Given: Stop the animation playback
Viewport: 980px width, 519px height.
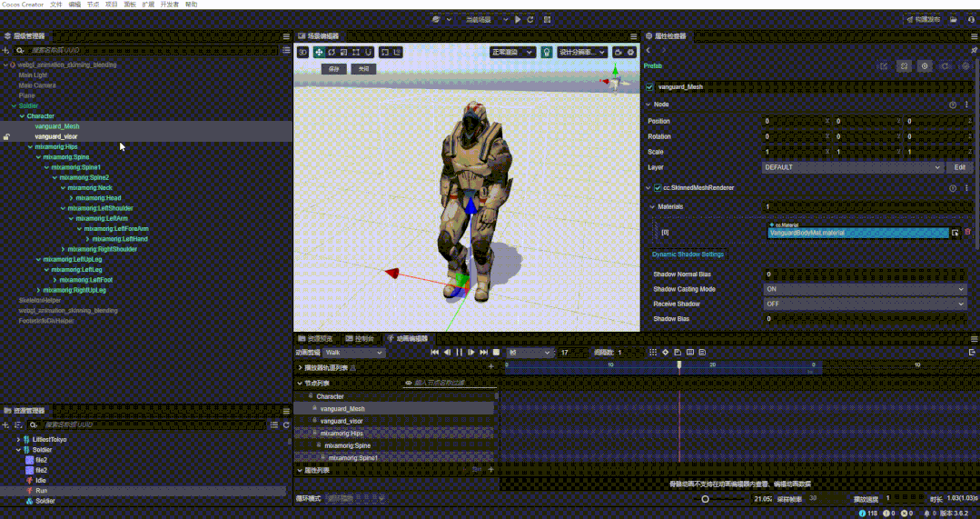Looking at the screenshot, I should (x=496, y=353).
